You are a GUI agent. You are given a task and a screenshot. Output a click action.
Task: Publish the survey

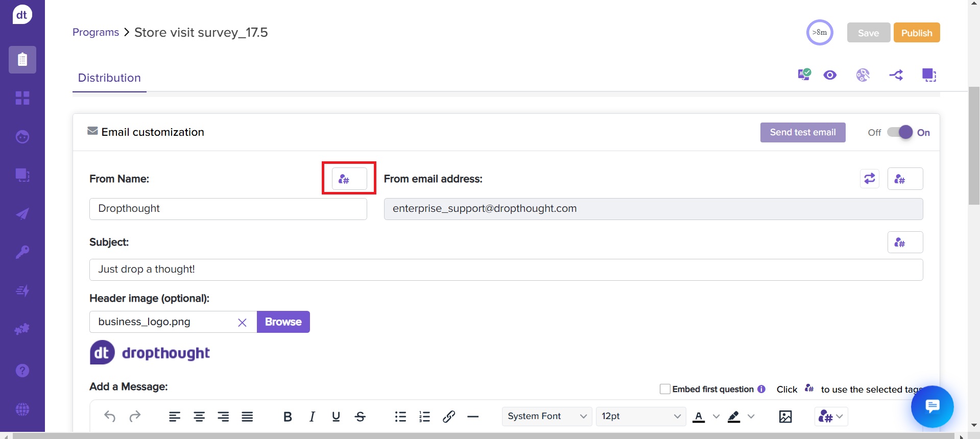click(x=917, y=33)
